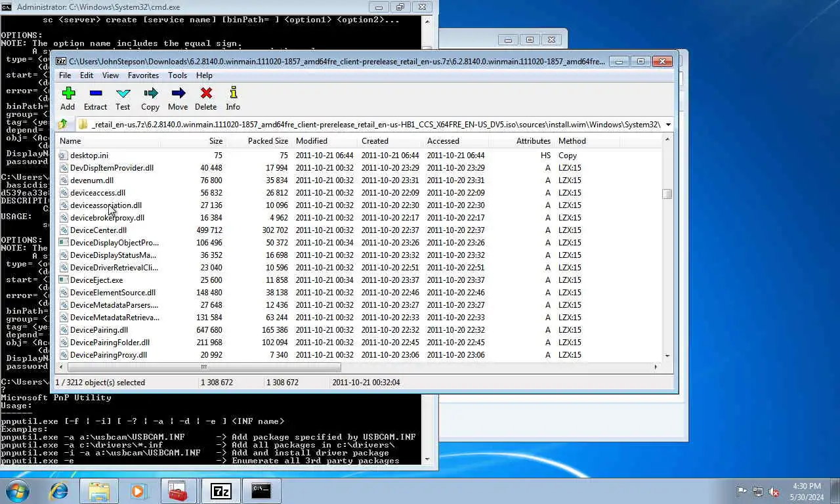
Task: Select the Copy toolbar icon
Action: click(150, 93)
